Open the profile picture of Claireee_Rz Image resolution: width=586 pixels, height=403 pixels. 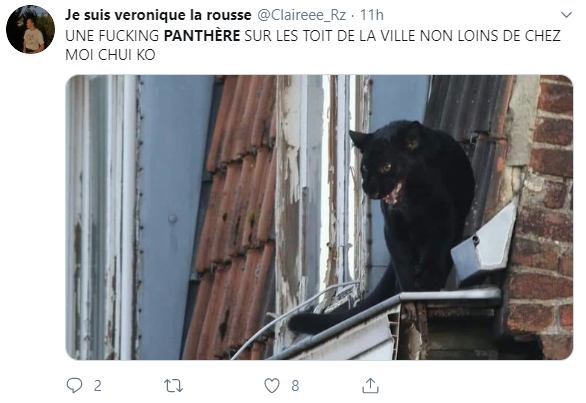point(30,30)
